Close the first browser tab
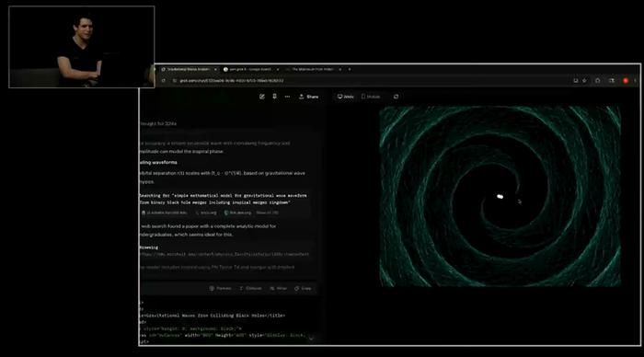Image resolution: width=644 pixels, height=357 pixels. point(215,69)
